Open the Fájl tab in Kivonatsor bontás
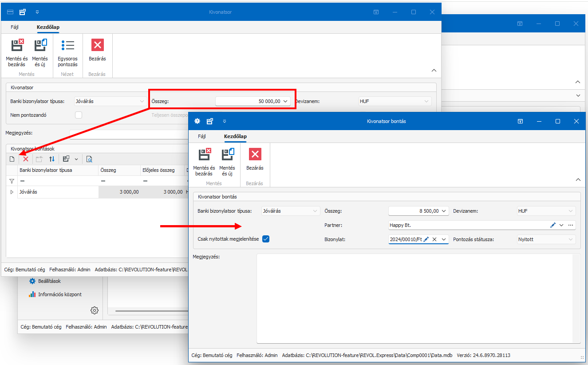Viewport: 588px width, 365px height. tap(201, 136)
